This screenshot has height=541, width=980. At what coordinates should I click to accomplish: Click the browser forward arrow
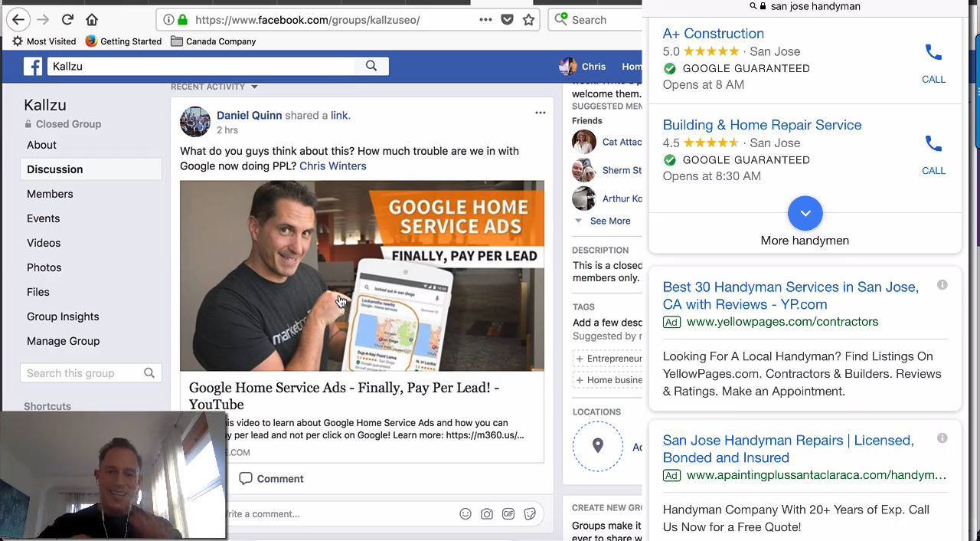44,19
